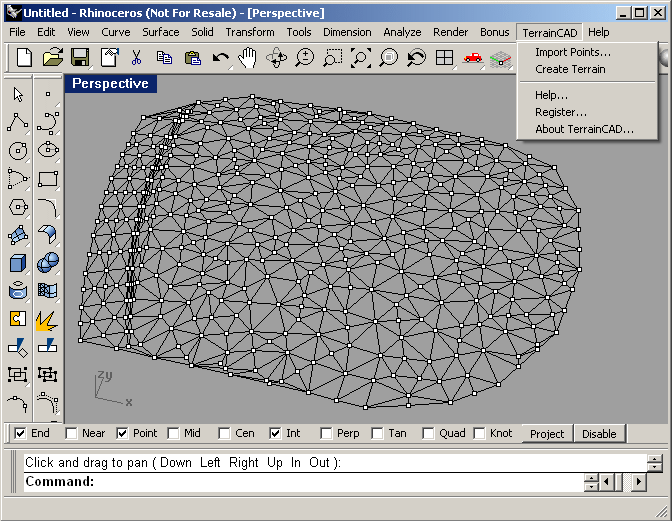Select the Polyline tool
Viewport: 672px width, 521px height.
[x=18, y=122]
